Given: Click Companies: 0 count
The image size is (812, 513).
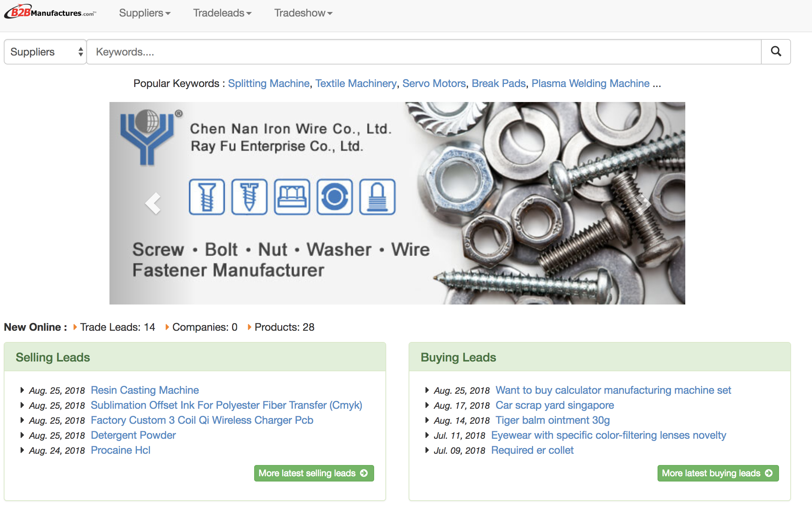Looking at the screenshot, I should tap(205, 327).
